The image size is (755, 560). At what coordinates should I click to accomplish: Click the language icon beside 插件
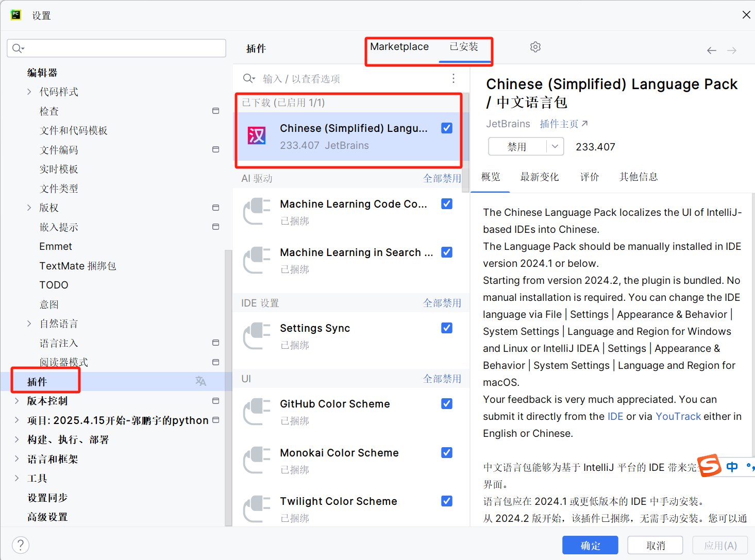coord(200,381)
